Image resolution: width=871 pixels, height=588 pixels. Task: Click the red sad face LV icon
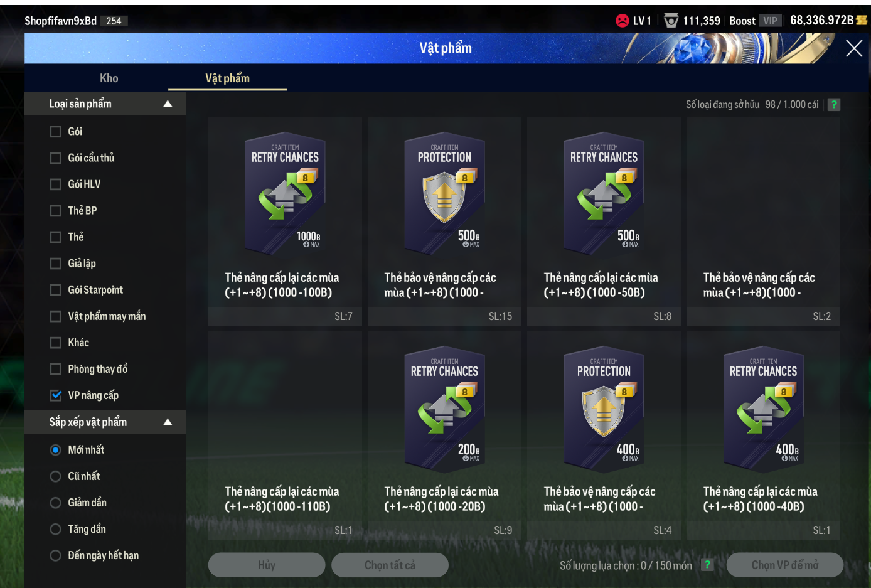[622, 21]
